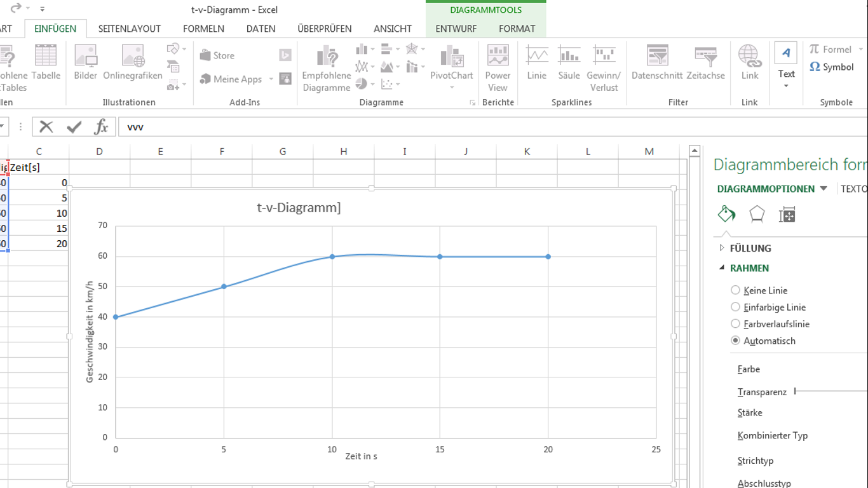
Task: Switch to the ÜBERPRÜFEN tab
Action: (x=324, y=29)
